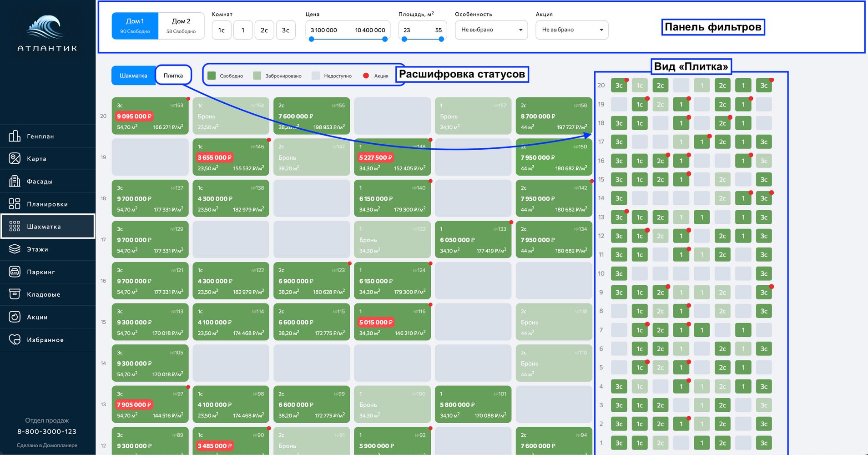
Task: Enable the 3с room filter
Action: 285,30
